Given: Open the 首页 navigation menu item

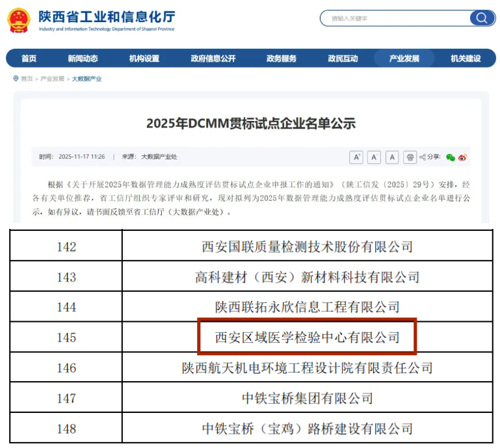Looking at the screenshot, I should pyautogui.click(x=29, y=59).
